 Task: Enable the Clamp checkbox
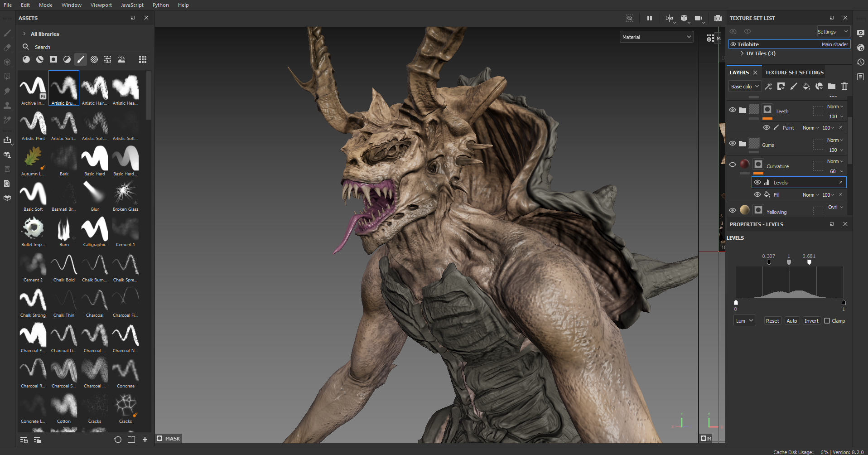point(827,321)
